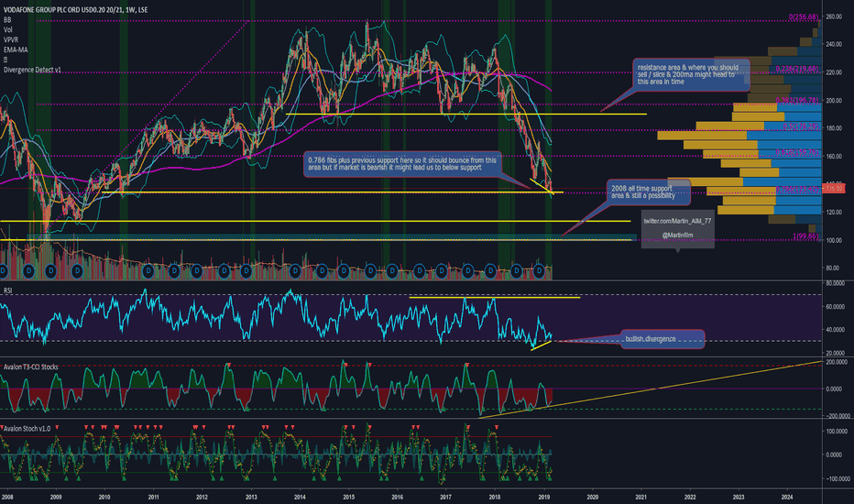Image resolution: width=854 pixels, height=504 pixels.
Task: Click the 2008 year label on time axis
Action: click(7, 497)
